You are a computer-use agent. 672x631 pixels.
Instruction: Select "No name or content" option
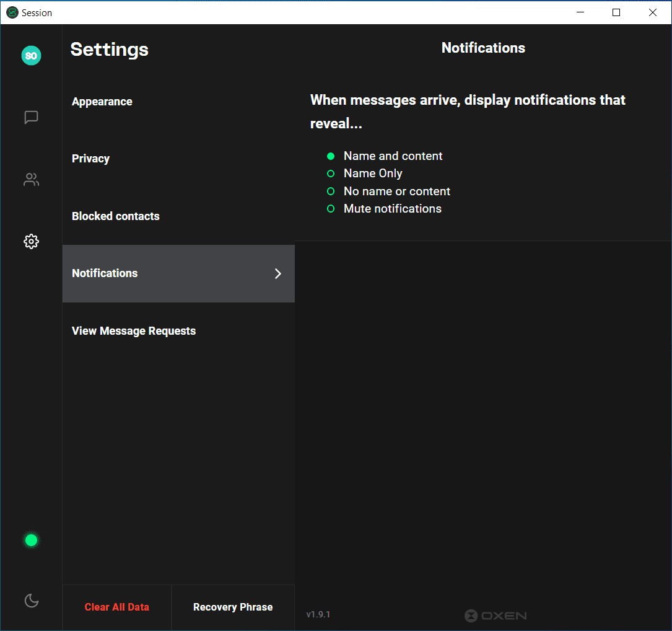click(331, 192)
